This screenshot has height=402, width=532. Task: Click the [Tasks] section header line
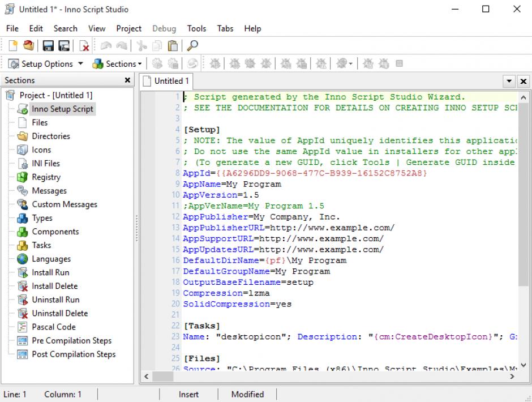(x=202, y=326)
